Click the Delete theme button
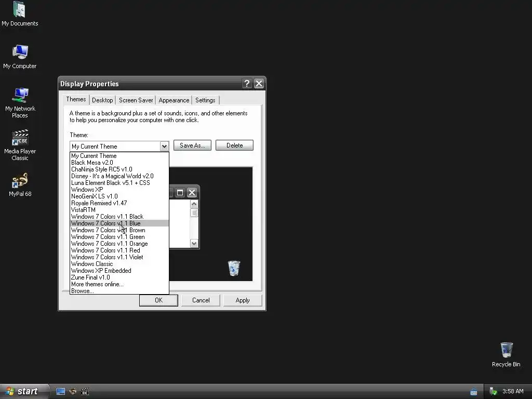The height and width of the screenshot is (399, 532). [234, 145]
